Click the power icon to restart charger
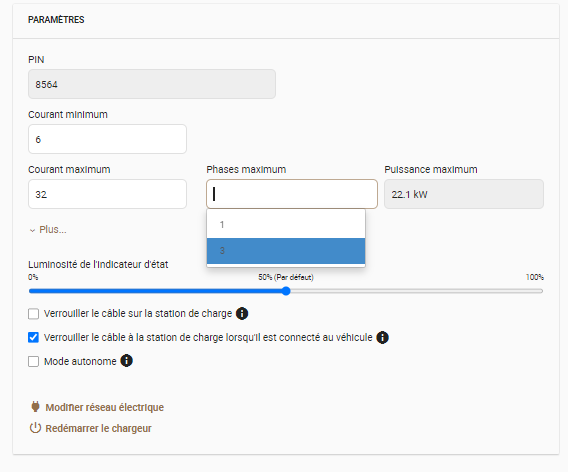Viewport: 568px width, 472px height. pyautogui.click(x=35, y=428)
